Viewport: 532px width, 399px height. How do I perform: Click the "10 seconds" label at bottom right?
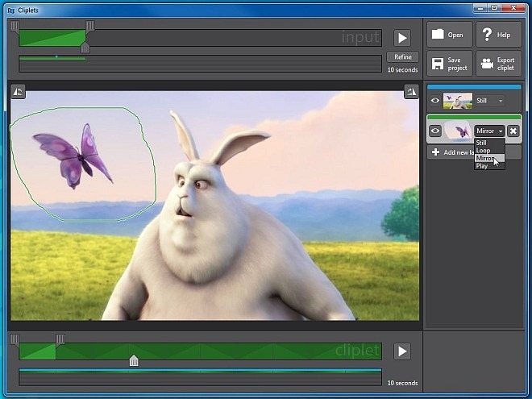[x=402, y=383]
